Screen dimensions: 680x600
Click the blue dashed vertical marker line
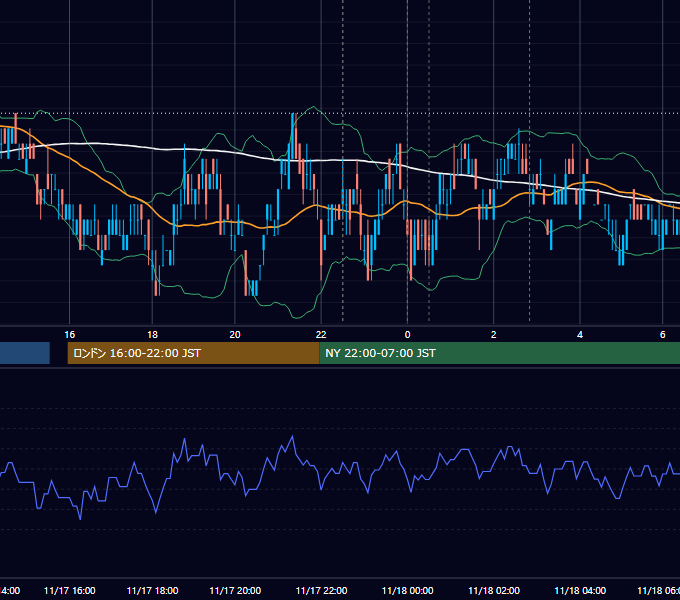click(530, 160)
